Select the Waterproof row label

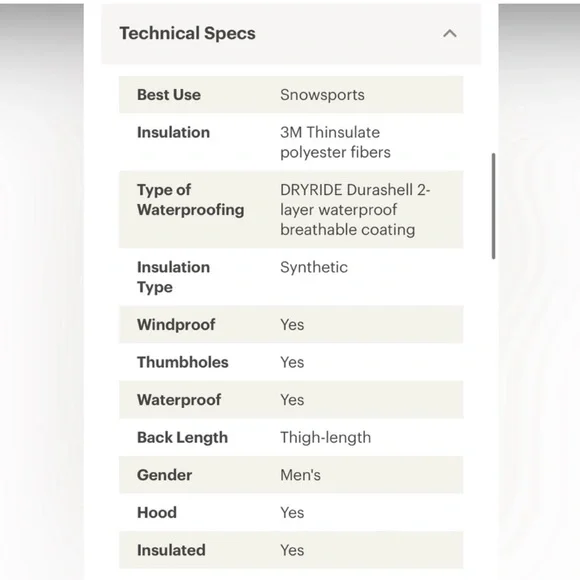179,400
